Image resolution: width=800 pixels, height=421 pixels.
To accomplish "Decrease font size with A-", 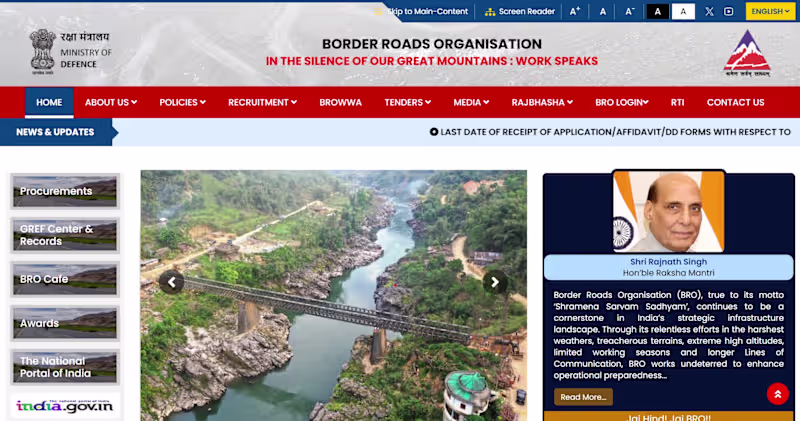I will click(x=630, y=11).
